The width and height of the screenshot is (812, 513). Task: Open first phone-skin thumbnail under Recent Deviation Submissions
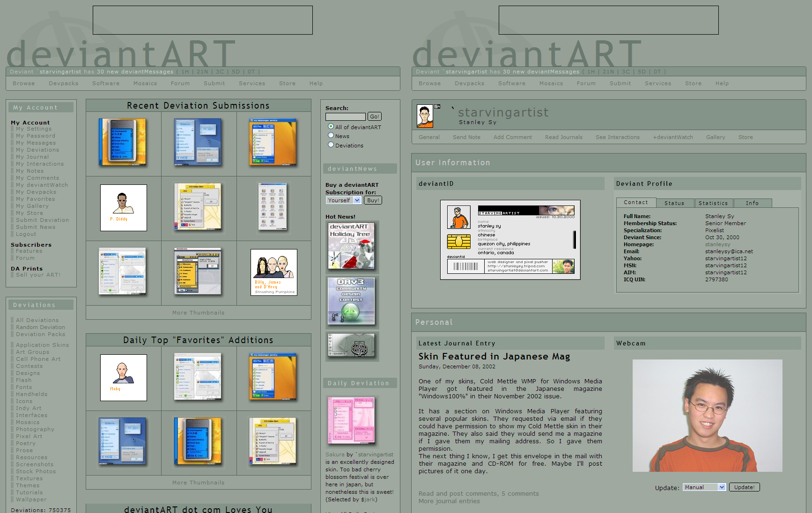123,142
